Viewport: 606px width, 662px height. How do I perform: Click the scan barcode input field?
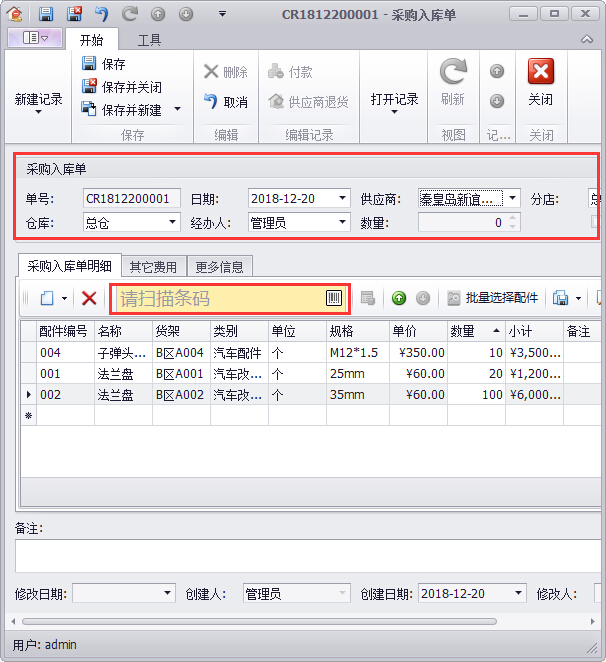point(218,298)
